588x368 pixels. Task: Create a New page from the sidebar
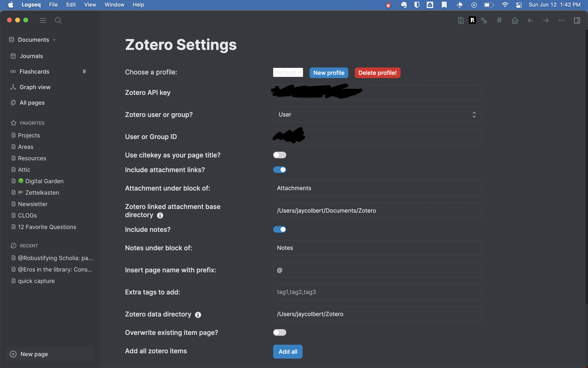[x=50, y=354]
